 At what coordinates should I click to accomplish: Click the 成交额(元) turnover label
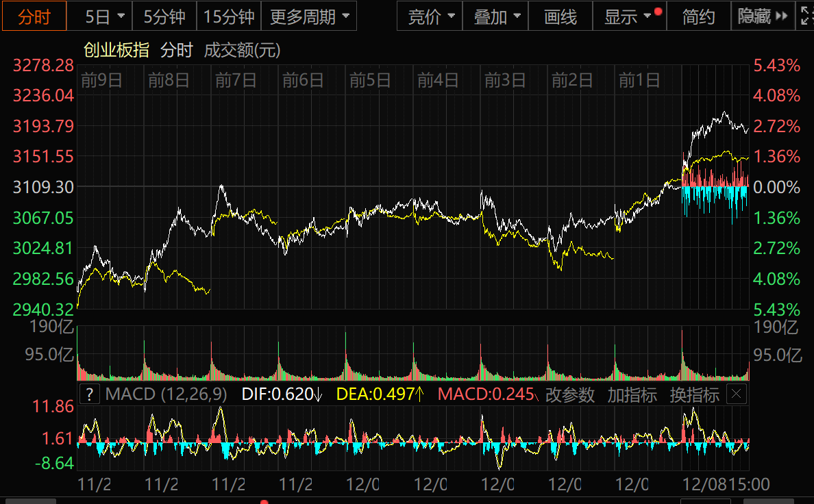point(242,50)
